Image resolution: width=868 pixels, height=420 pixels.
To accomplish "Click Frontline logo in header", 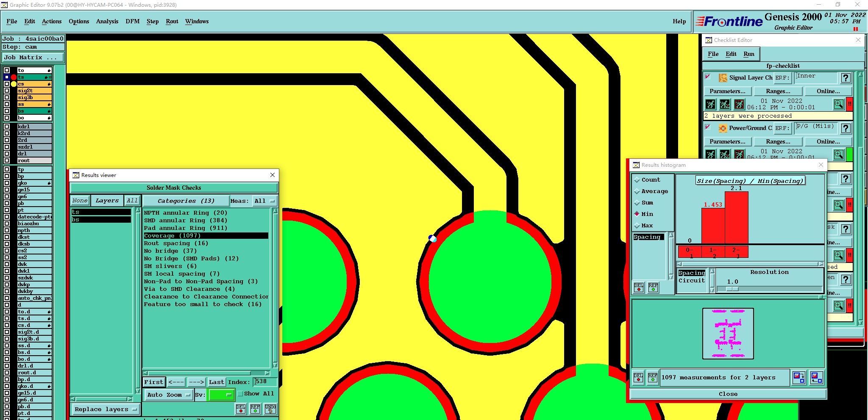I will [x=730, y=22].
